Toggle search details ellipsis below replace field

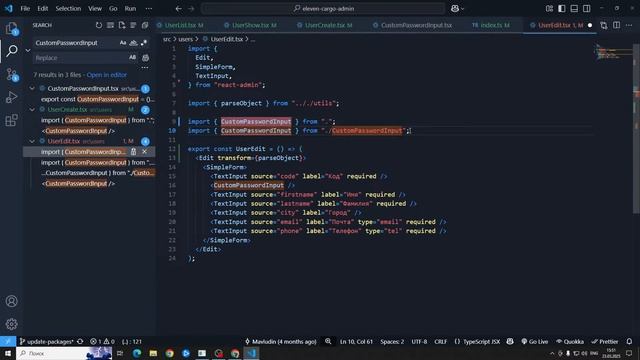145,68
